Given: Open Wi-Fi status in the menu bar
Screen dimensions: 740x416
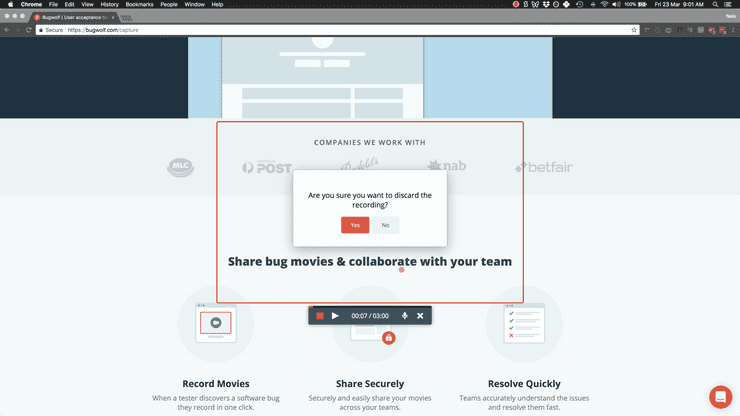Looking at the screenshot, I should 604,4.
